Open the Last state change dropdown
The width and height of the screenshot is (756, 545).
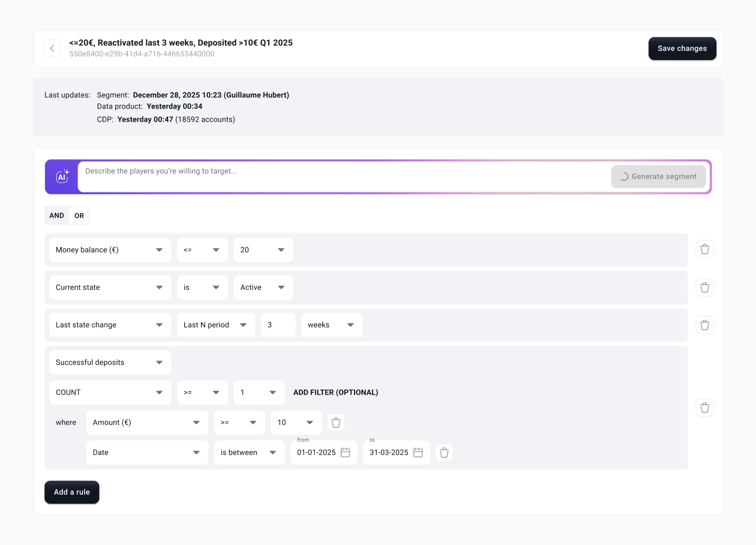110,325
